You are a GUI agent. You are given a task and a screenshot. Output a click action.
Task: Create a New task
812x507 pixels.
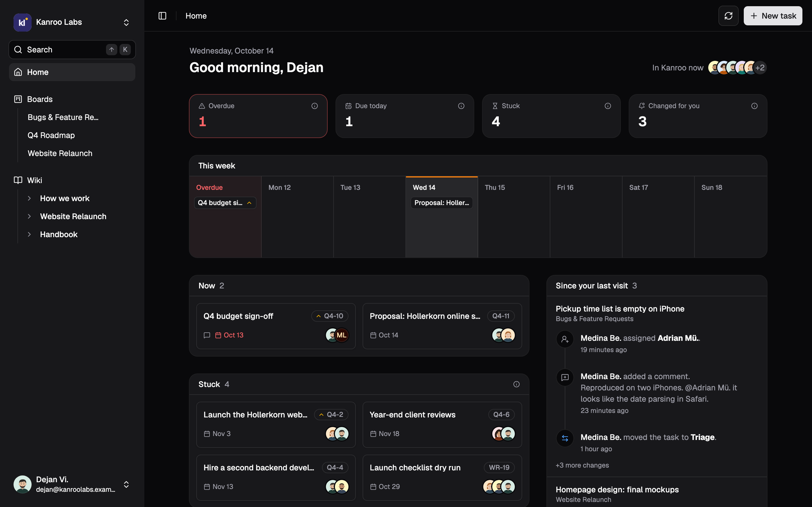(773, 16)
